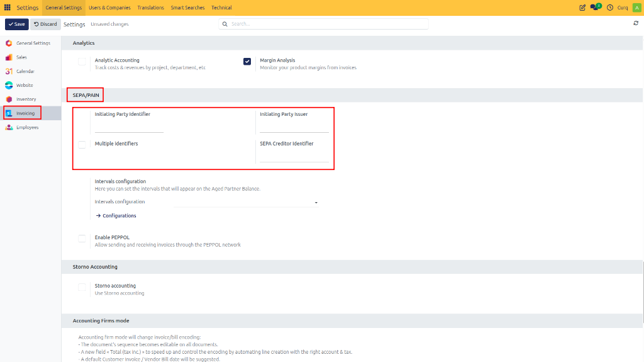Click the refresh icon at top right

point(636,23)
